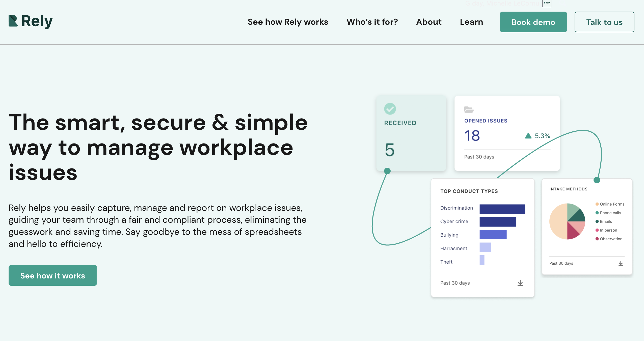
Task: Click the Book demo button
Action: coord(533,22)
